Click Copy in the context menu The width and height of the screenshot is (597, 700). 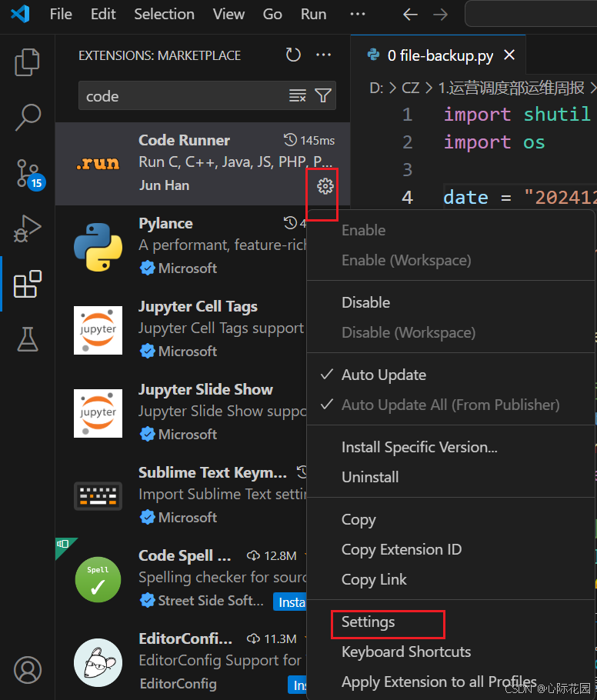[x=359, y=520]
